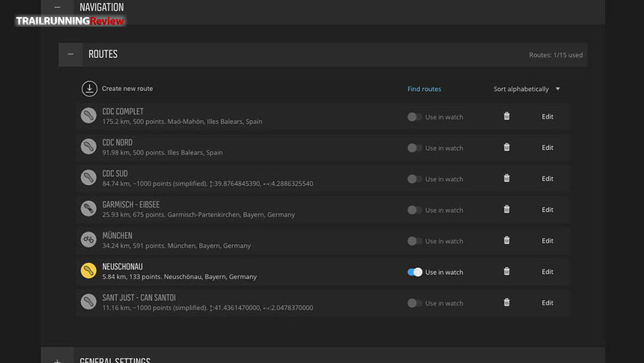The height and width of the screenshot is (363, 644).
Task: Select the NEUSCHONAU route title
Action: 122,266
